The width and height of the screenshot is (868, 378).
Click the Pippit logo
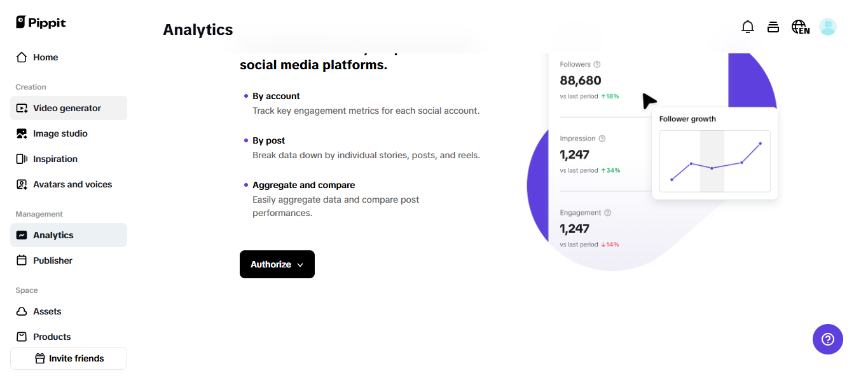[41, 22]
